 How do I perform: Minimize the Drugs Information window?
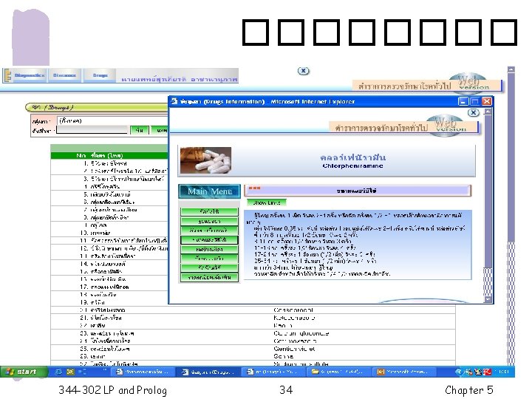(x=463, y=101)
